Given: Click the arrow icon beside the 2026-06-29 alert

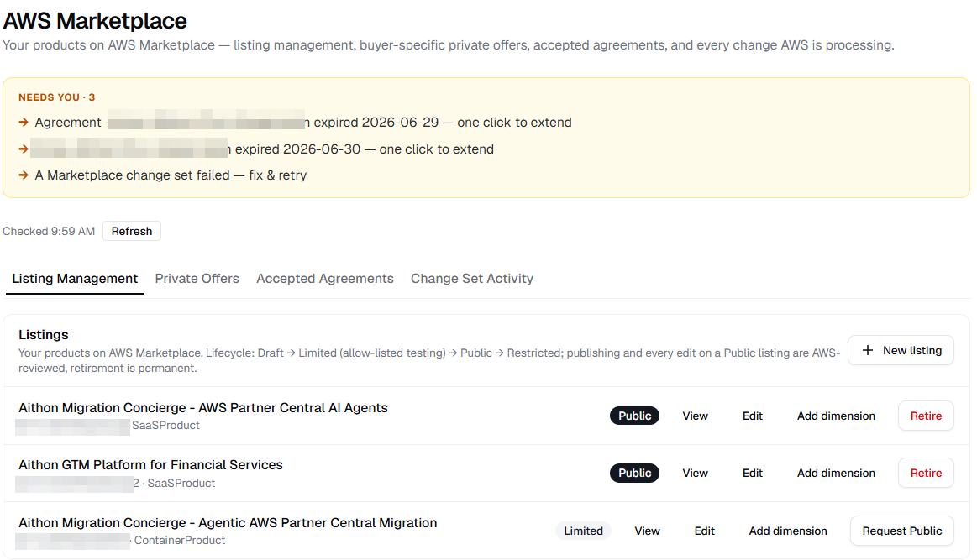Looking at the screenshot, I should click(24, 123).
